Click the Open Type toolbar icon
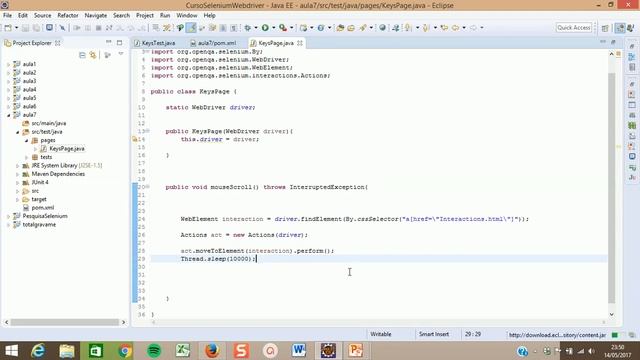 point(340,28)
